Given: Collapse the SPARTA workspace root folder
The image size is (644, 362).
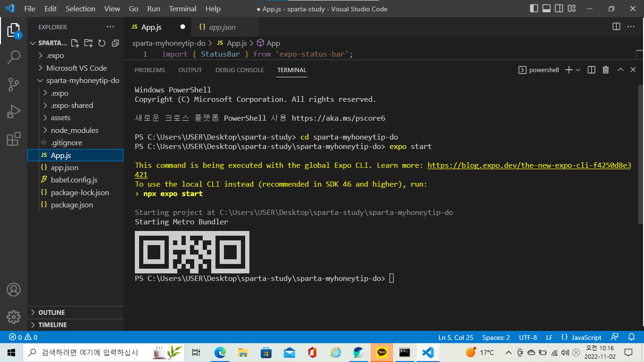Looking at the screenshot, I should pyautogui.click(x=49, y=43).
